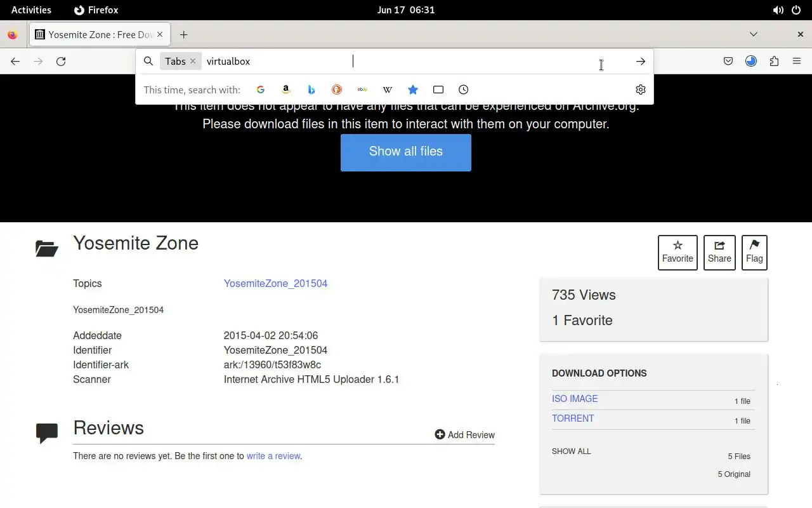Image resolution: width=812 pixels, height=508 pixels.
Task: Download the ISO IMAGE option
Action: click(x=575, y=399)
